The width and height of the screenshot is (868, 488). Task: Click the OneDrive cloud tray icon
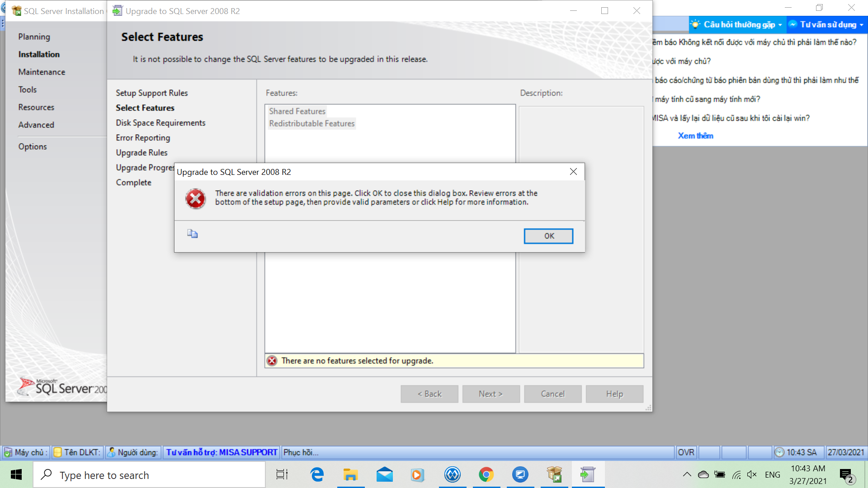(x=703, y=474)
